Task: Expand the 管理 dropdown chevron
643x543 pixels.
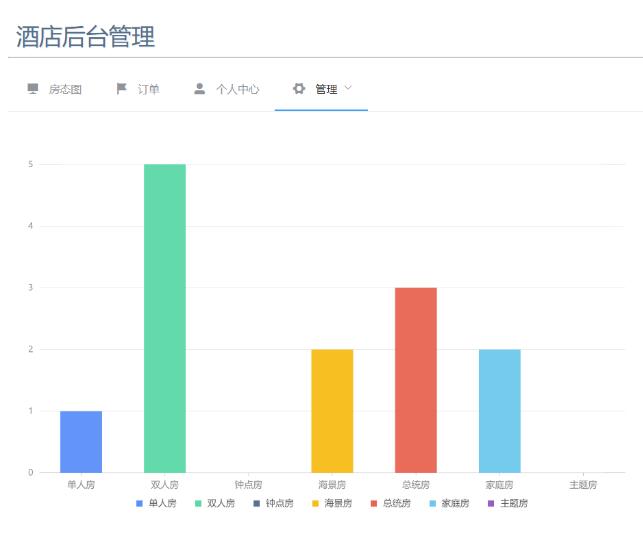Action: [x=348, y=87]
